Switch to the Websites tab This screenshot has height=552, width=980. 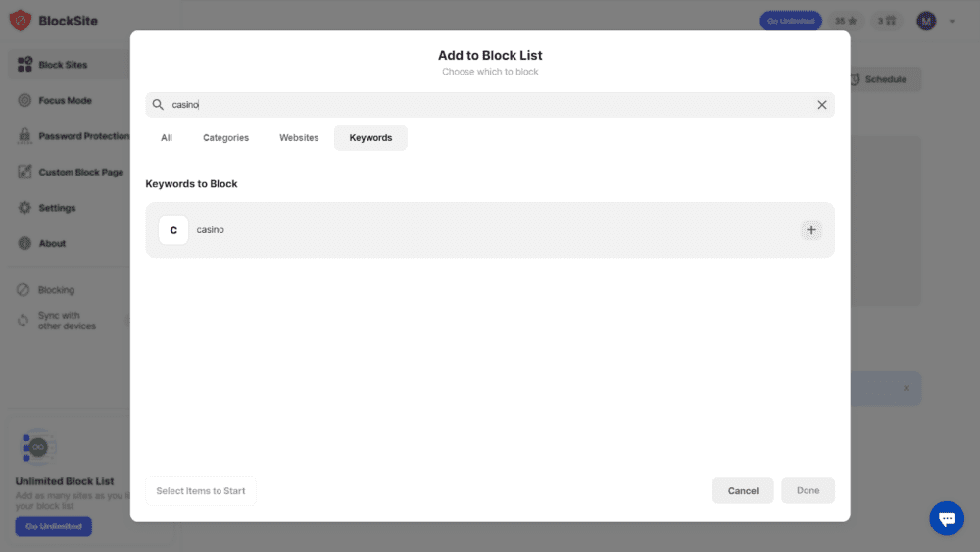pyautogui.click(x=299, y=138)
